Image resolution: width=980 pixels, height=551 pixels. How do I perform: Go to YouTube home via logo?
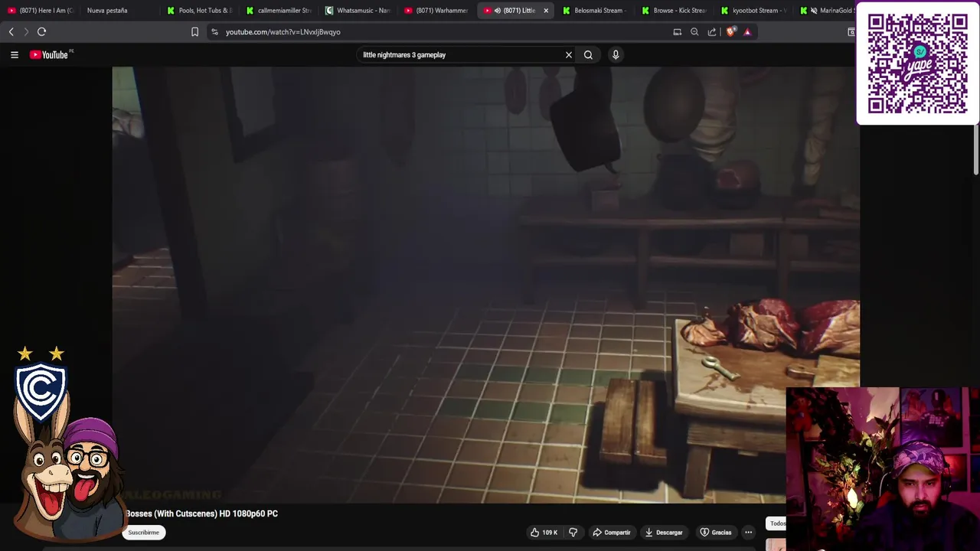click(49, 54)
